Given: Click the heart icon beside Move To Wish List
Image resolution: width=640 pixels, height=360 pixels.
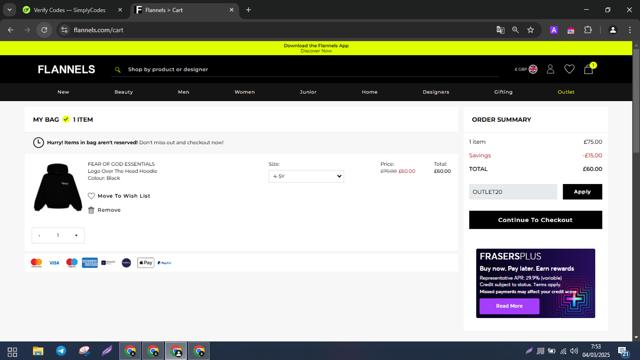Looking at the screenshot, I should 91,196.
